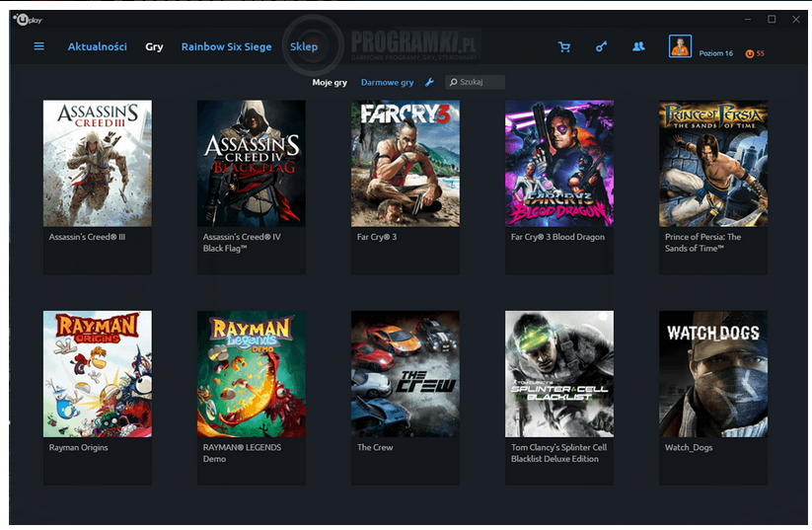
Task: Open the Watch Dogs cover
Action: 713,373
